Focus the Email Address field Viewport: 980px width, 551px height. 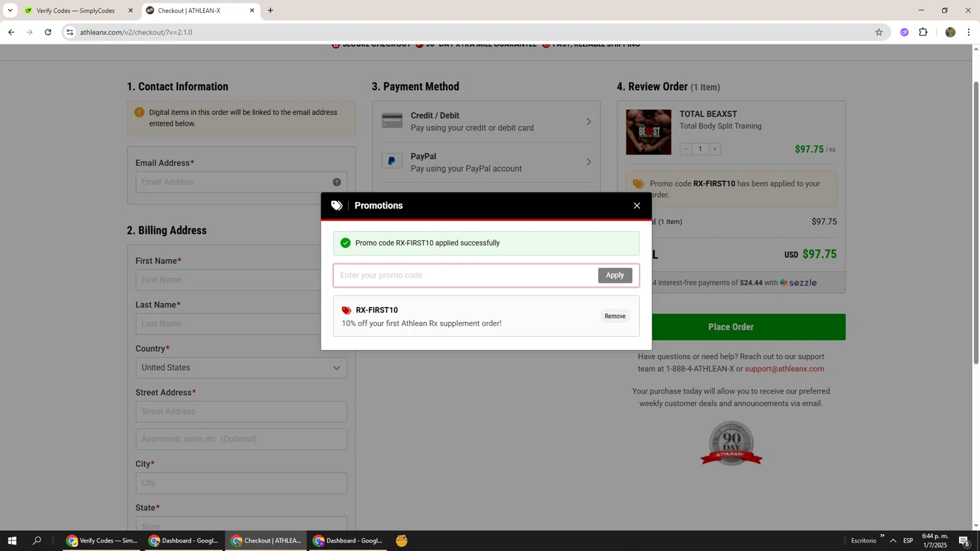241,182
